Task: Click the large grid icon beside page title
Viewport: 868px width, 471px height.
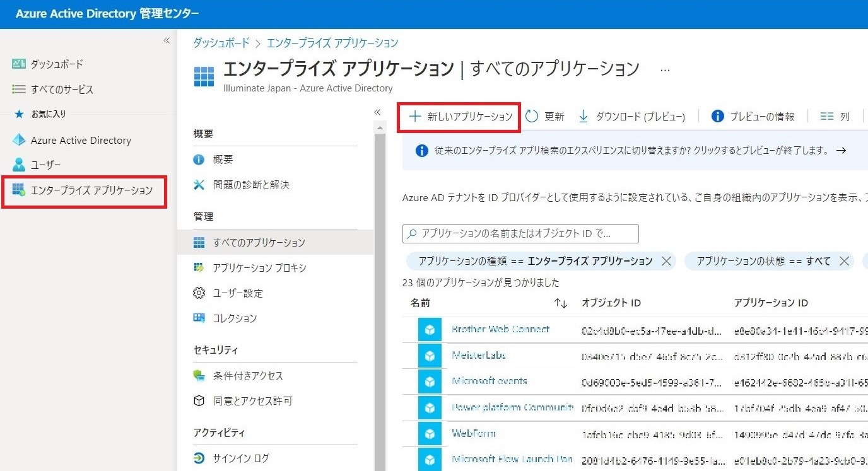Action: (x=204, y=76)
